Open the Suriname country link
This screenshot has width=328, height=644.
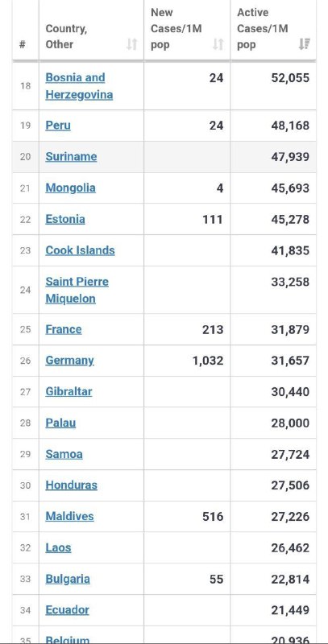(x=71, y=156)
